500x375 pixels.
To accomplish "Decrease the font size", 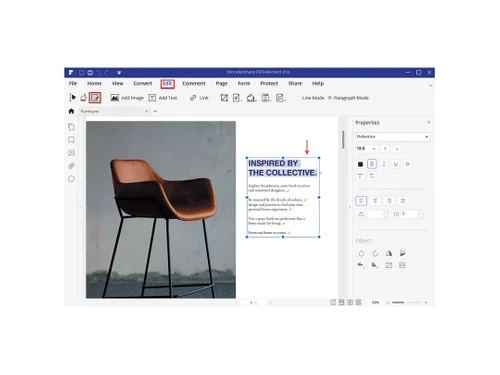I will click(x=397, y=149).
